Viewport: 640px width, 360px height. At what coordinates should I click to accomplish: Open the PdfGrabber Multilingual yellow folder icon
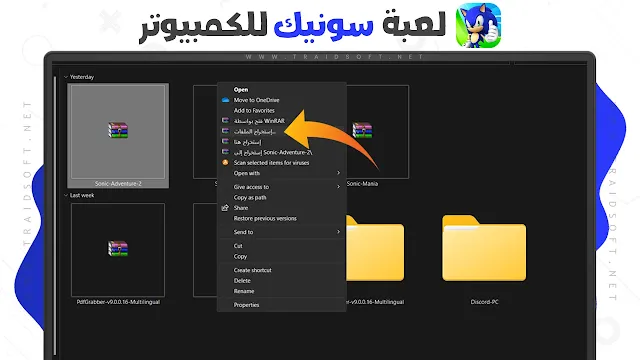375,248
